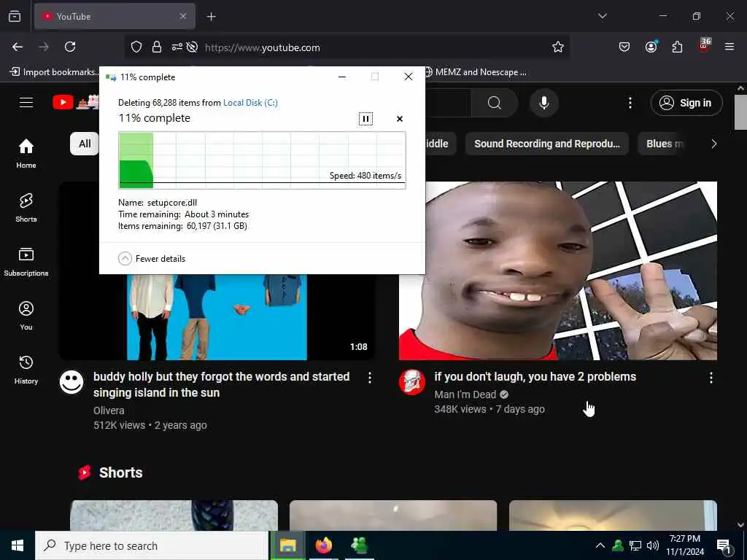Click the Sign in button
The width and height of the screenshot is (747, 560).
coord(686,103)
